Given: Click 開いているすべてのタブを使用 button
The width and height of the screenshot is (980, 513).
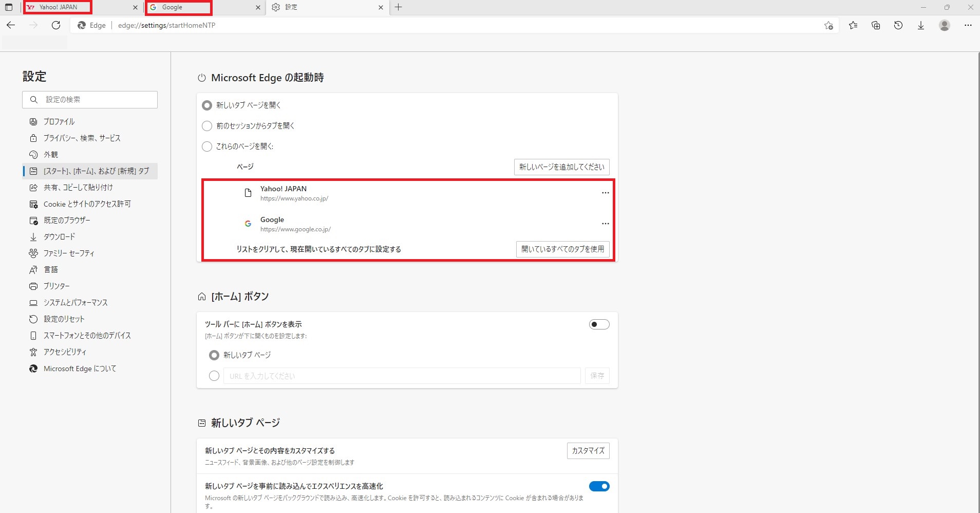Looking at the screenshot, I should click(562, 249).
